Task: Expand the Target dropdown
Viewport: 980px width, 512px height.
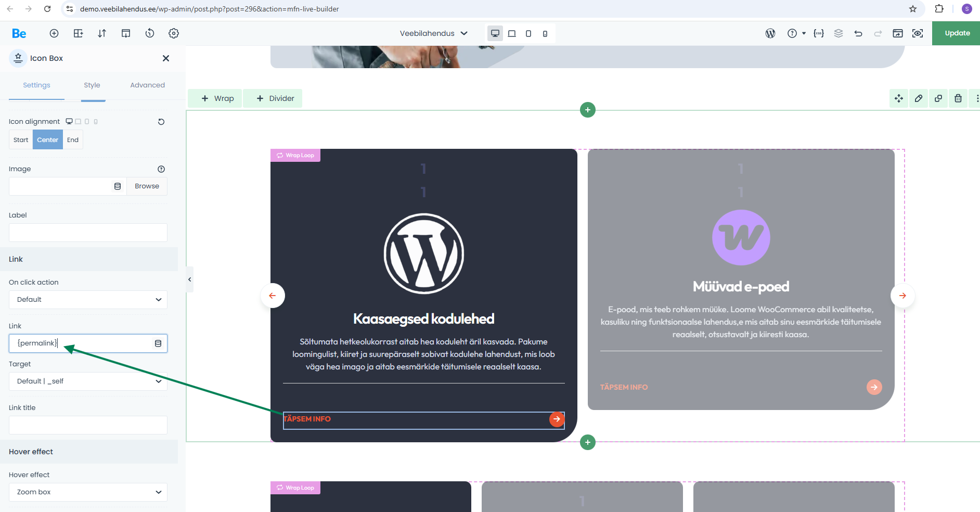Action: [x=88, y=381]
